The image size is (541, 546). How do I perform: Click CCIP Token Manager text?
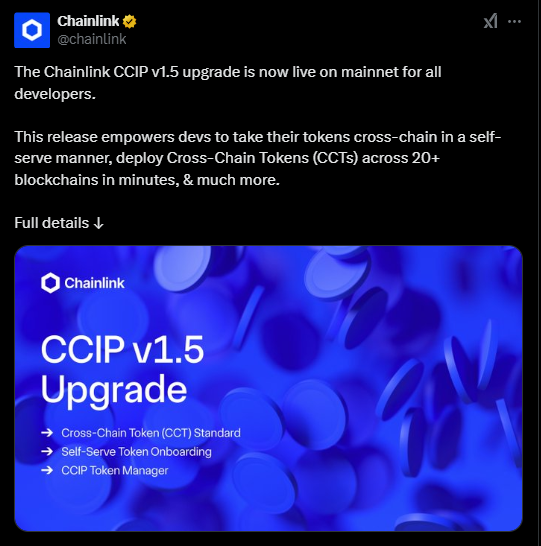tap(115, 470)
